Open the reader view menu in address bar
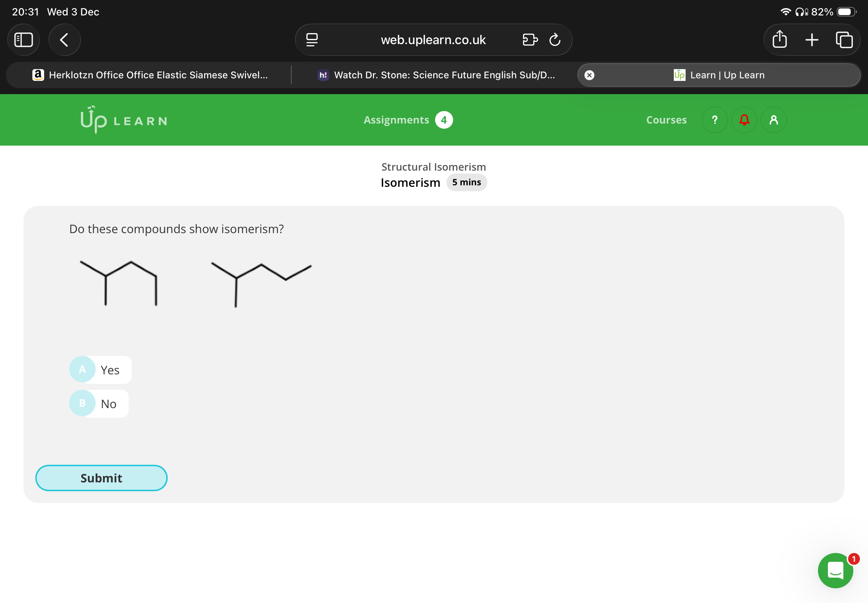Image resolution: width=868 pixels, height=603 pixels. point(312,39)
